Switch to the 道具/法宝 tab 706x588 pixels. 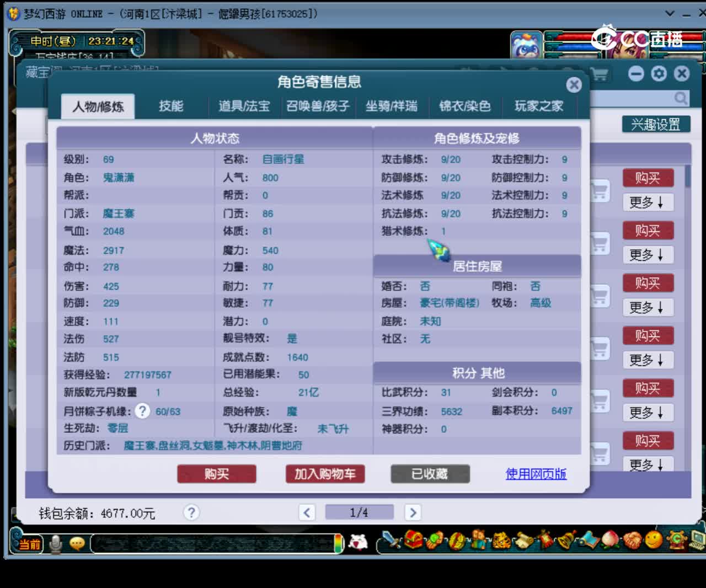pos(244,106)
